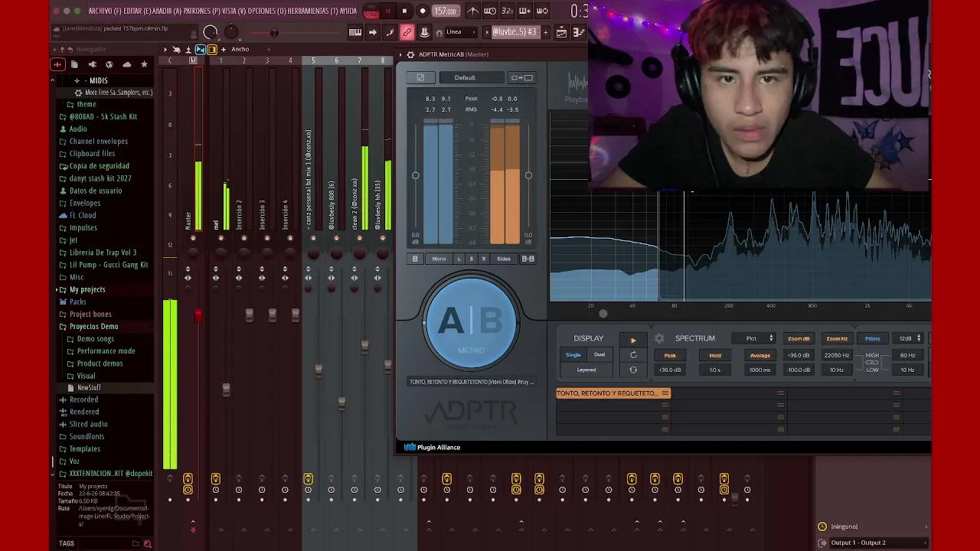
Task: Click the MetricAB plugin options gear icon
Action: (410, 54)
